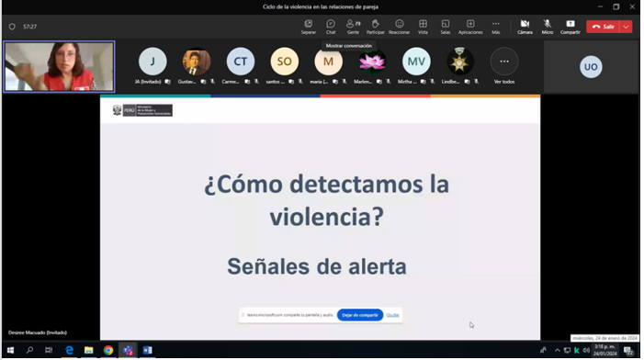Screen dimensions: 644x360
Task: Click the shield security icon near timer
Action: coord(12,27)
